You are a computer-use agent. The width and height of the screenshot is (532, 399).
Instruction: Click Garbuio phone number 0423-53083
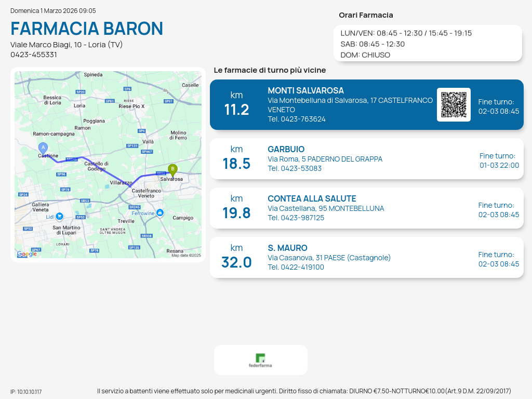[x=295, y=168]
